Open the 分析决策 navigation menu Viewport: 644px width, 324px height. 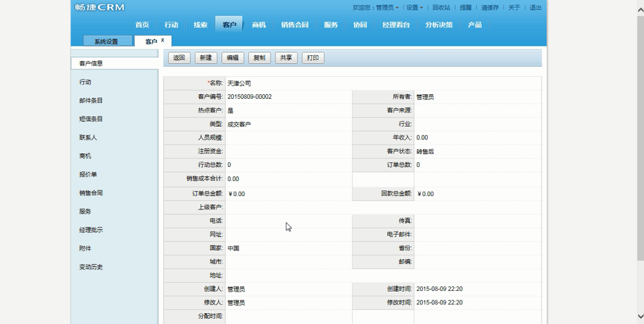(438, 25)
